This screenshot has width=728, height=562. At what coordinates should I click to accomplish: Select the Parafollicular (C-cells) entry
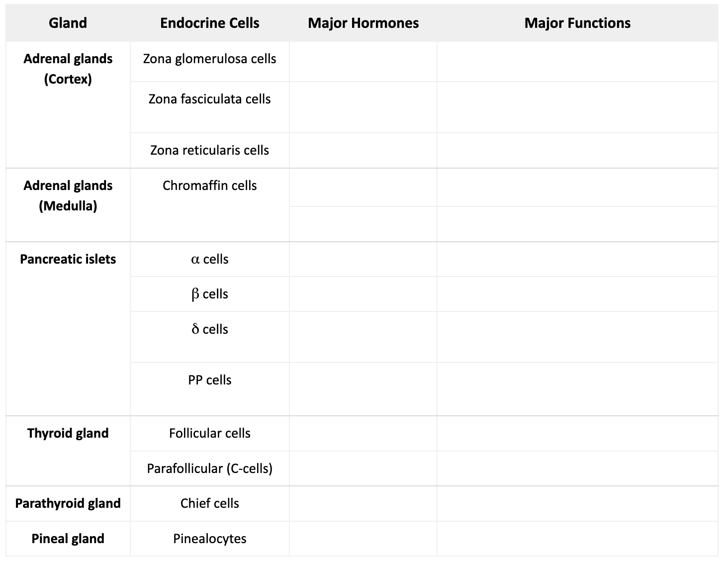click(209, 468)
